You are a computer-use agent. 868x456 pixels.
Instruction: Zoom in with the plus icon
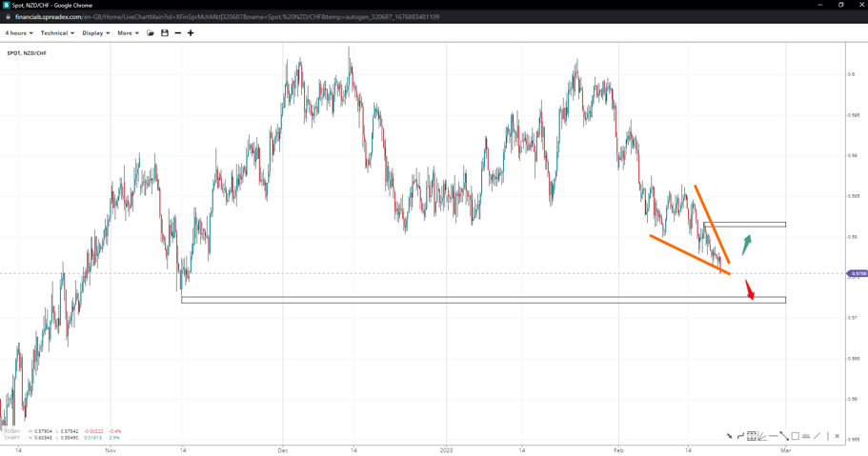[191, 33]
